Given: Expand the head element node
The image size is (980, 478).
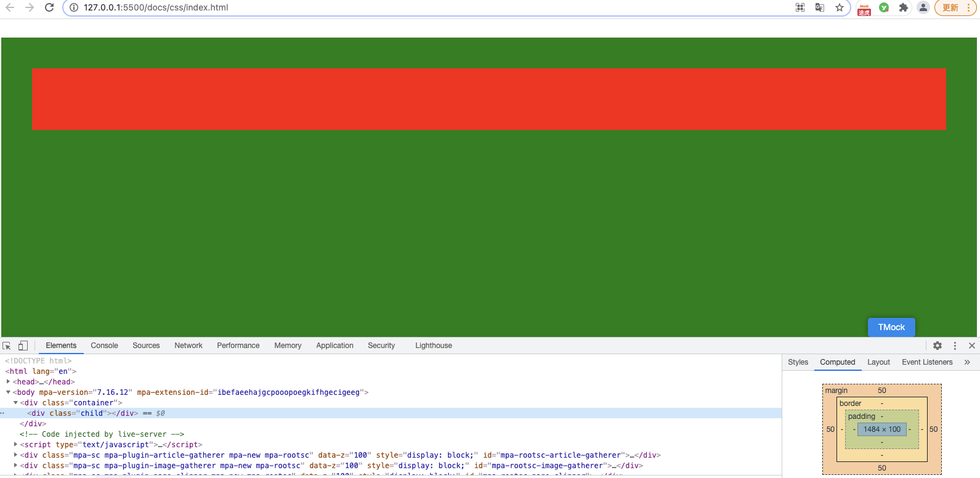Looking at the screenshot, I should click(8, 382).
